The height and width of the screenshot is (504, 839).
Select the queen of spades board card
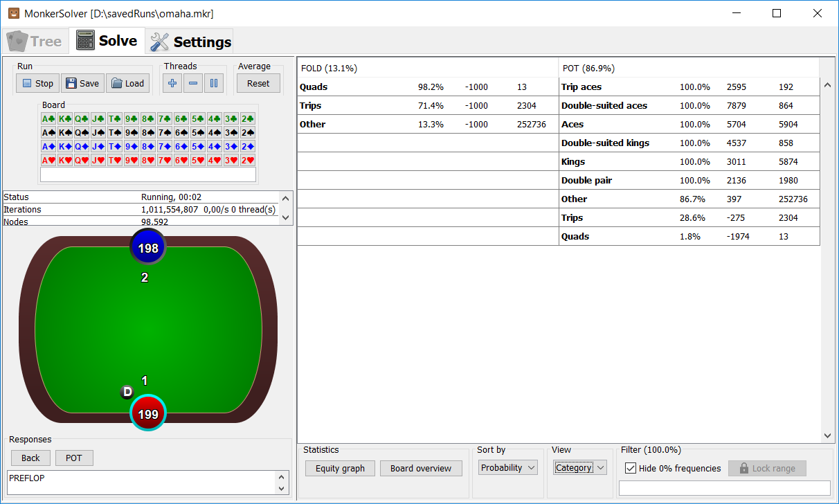tap(82, 132)
